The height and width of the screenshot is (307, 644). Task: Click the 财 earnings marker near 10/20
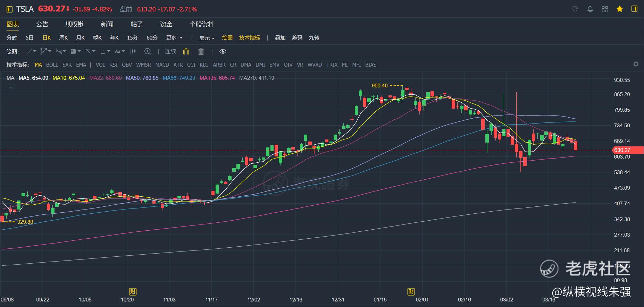click(x=132, y=291)
